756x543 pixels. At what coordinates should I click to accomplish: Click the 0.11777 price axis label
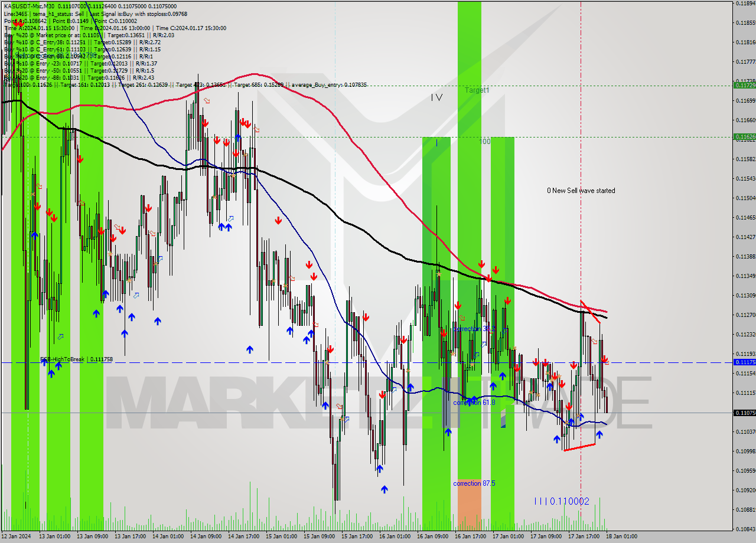pos(745,61)
